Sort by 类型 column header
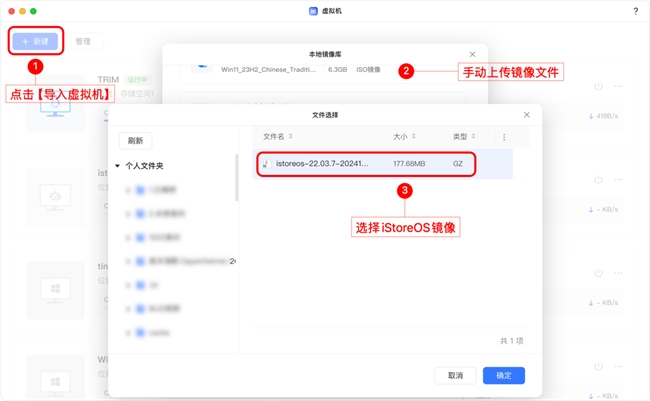The height and width of the screenshot is (401, 650). (x=460, y=137)
